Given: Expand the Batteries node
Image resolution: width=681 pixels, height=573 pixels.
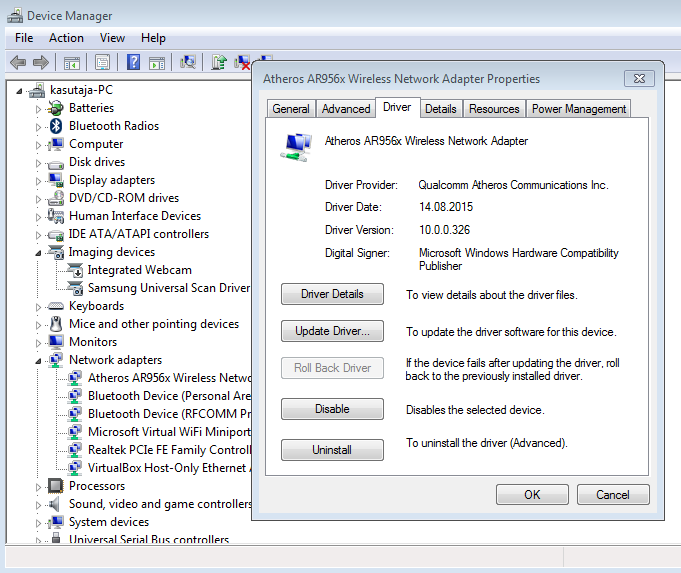Looking at the screenshot, I should pyautogui.click(x=38, y=109).
